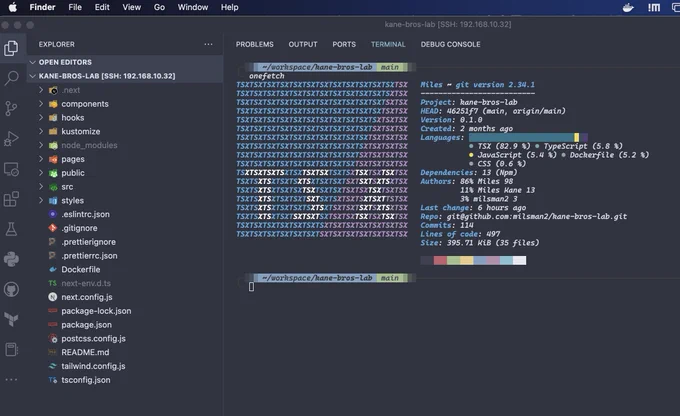Switch to the DEBUG CONSOLE tab
680x416 pixels.
click(450, 44)
